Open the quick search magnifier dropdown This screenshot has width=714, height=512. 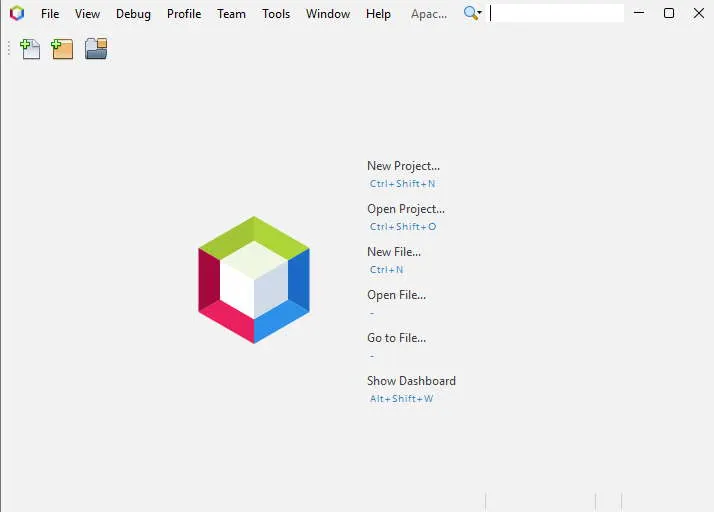coord(473,13)
